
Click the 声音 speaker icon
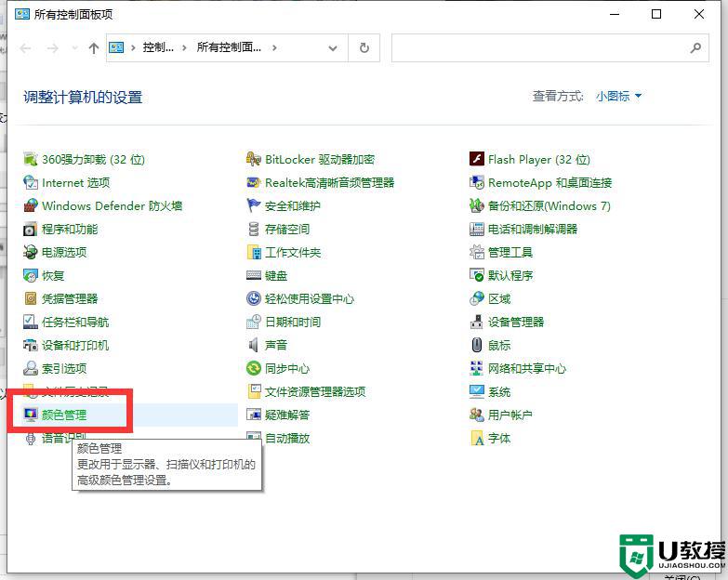[254, 345]
